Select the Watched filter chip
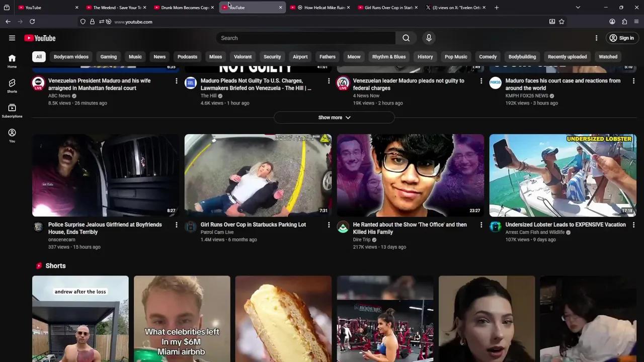This screenshot has height=362, width=644. pos(608,56)
